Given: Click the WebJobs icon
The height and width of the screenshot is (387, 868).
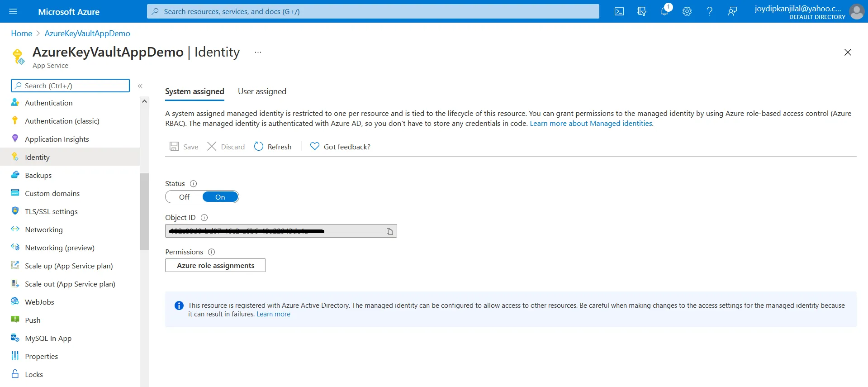Looking at the screenshot, I should click(15, 301).
